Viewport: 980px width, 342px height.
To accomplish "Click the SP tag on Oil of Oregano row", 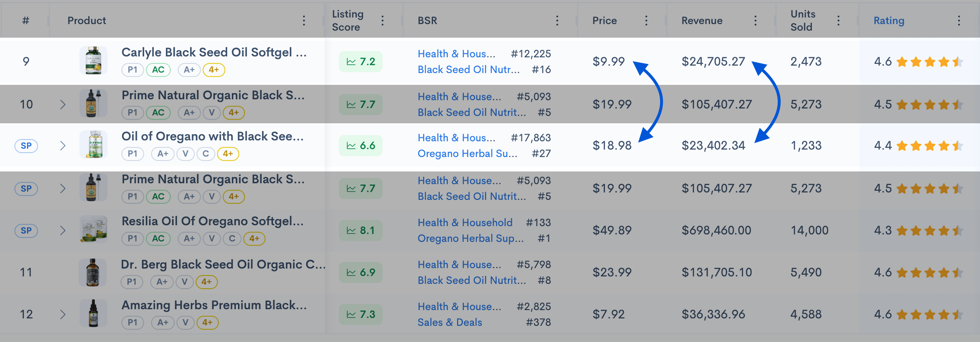I will [x=26, y=145].
